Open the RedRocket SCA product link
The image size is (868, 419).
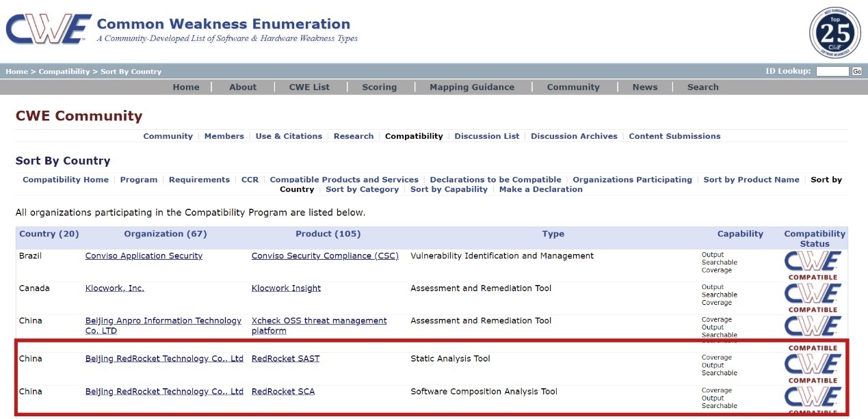pyautogui.click(x=283, y=392)
